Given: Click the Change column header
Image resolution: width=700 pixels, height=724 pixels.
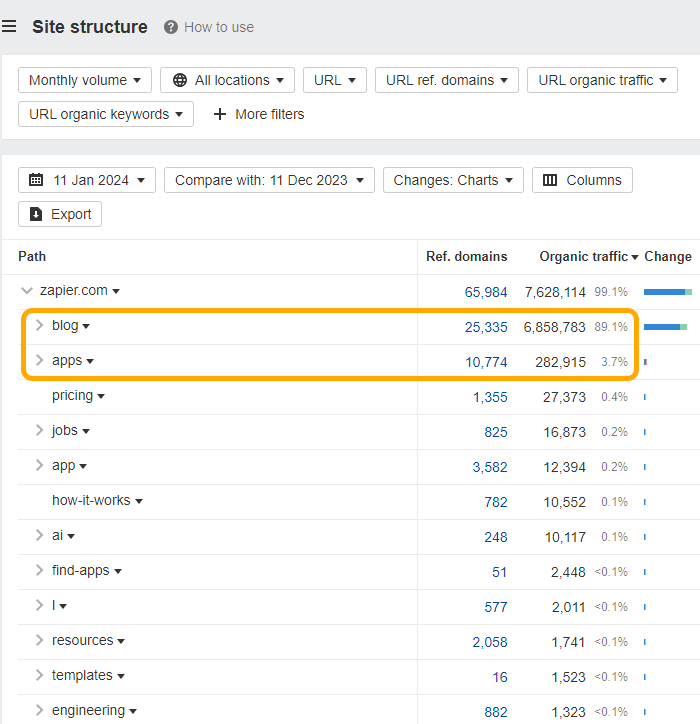Looking at the screenshot, I should (668, 256).
